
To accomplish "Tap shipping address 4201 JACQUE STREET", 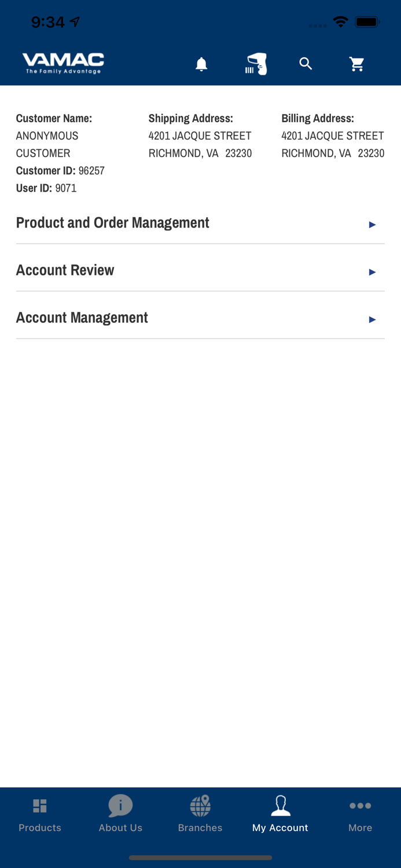I will (200, 136).
